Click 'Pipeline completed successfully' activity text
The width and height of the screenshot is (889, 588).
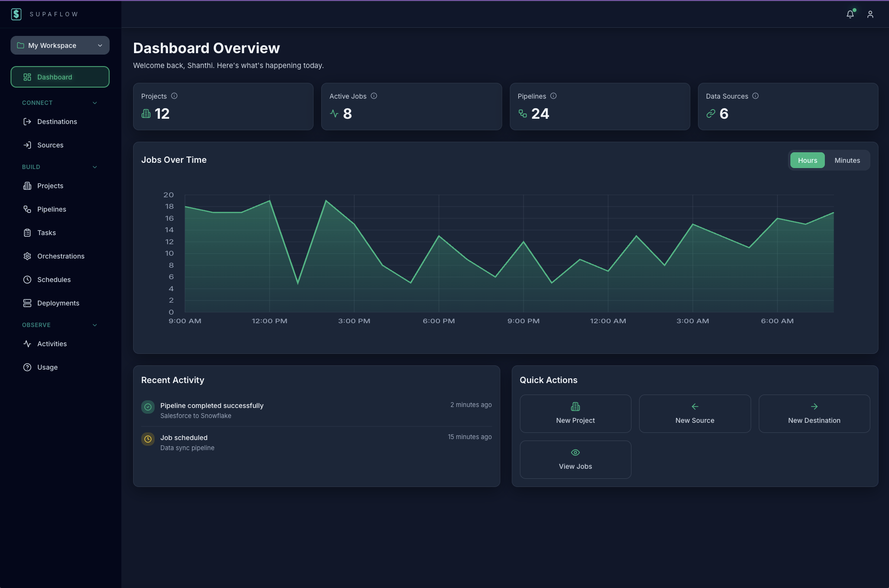(x=212, y=406)
